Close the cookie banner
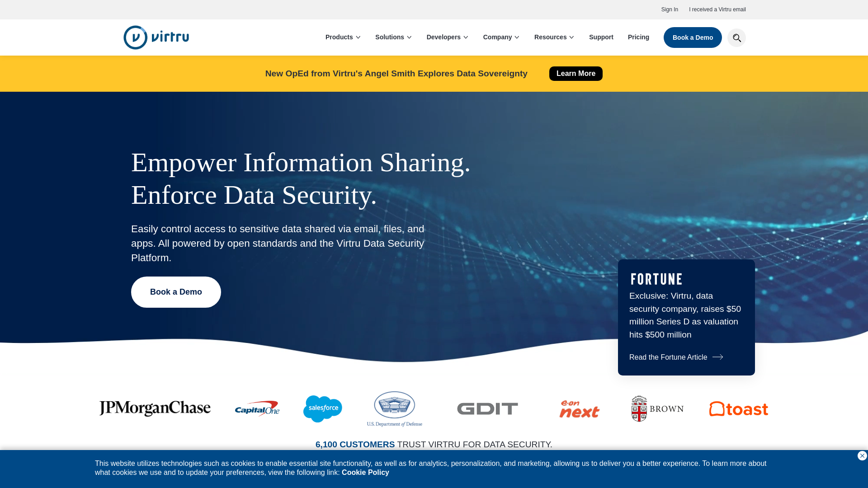This screenshot has width=868, height=488. point(862,455)
